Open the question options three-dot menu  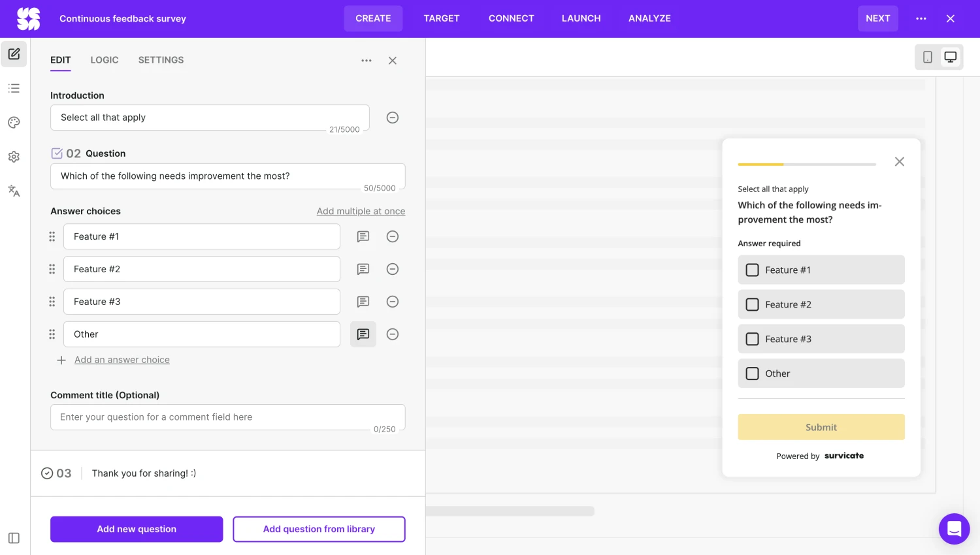367,61
